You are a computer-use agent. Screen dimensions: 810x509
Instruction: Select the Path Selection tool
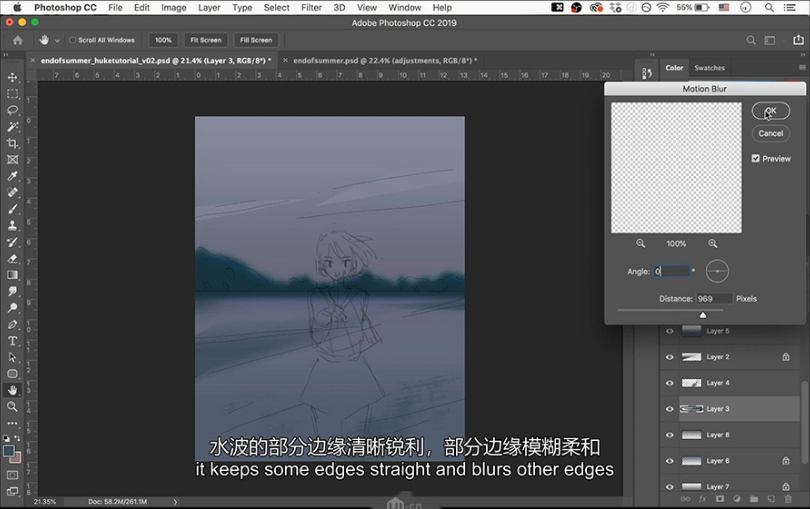12,358
